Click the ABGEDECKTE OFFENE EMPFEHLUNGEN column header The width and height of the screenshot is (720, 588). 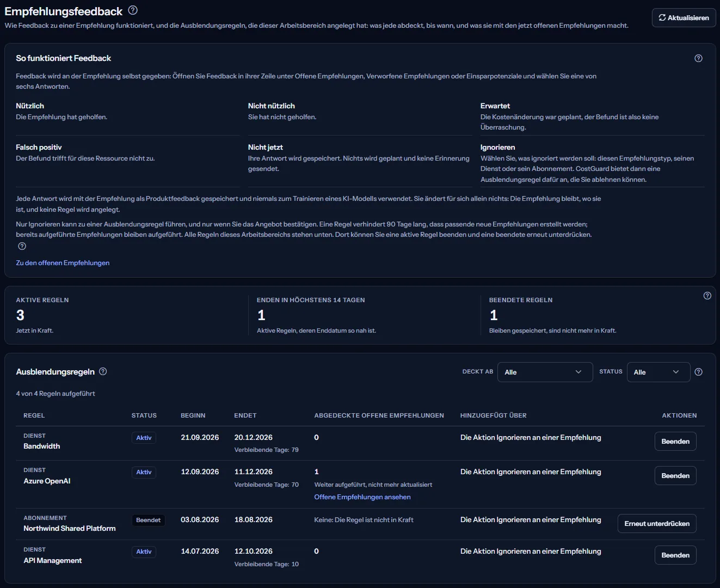pyautogui.click(x=379, y=415)
